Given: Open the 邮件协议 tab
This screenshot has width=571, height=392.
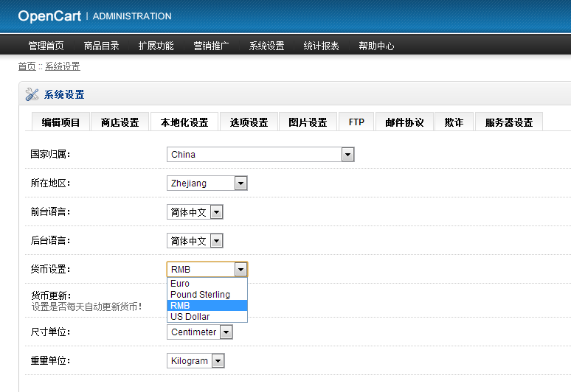Looking at the screenshot, I should click(404, 122).
